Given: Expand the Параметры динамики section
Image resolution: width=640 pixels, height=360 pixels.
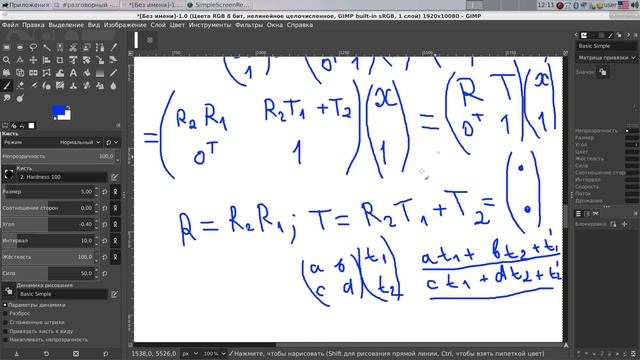Looking at the screenshot, I should click(5, 305).
